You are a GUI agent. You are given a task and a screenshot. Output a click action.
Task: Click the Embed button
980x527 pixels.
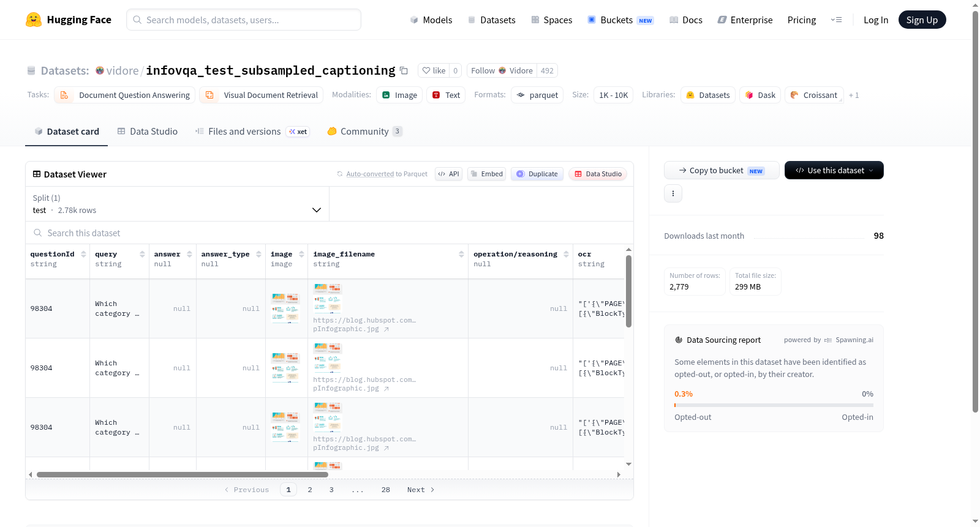487,174
